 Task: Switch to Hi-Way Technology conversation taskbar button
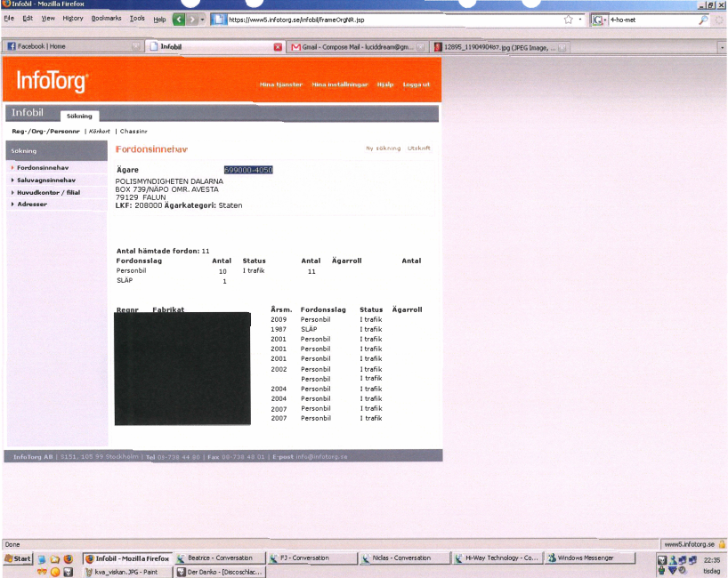tap(497, 558)
